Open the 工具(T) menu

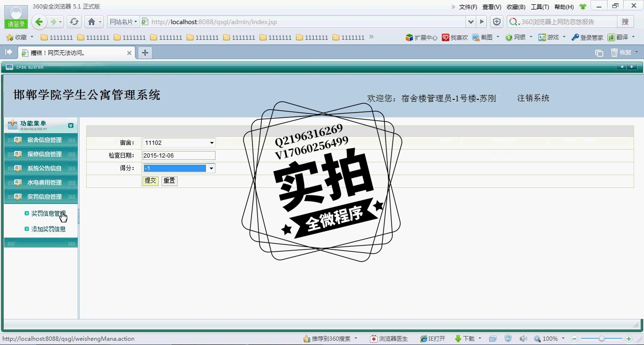pyautogui.click(x=540, y=7)
